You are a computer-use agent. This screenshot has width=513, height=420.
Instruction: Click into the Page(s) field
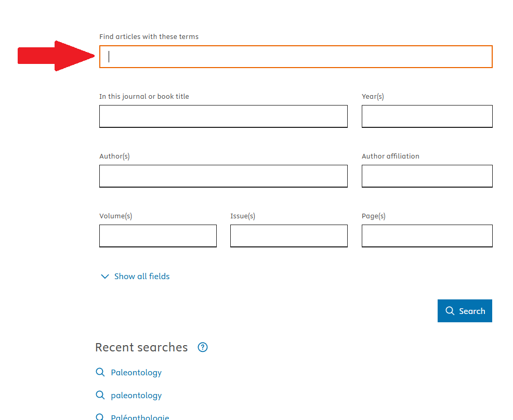coord(427,236)
